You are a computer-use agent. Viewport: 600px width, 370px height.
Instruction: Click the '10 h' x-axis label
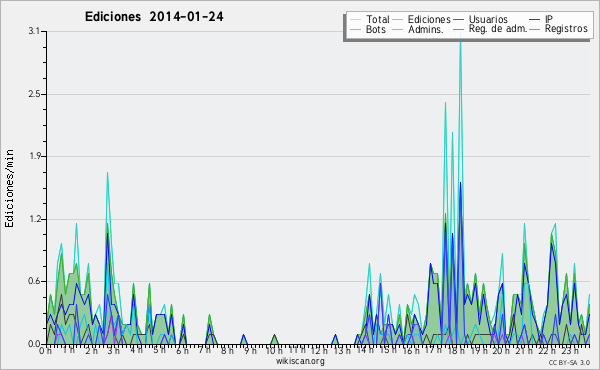(274, 351)
